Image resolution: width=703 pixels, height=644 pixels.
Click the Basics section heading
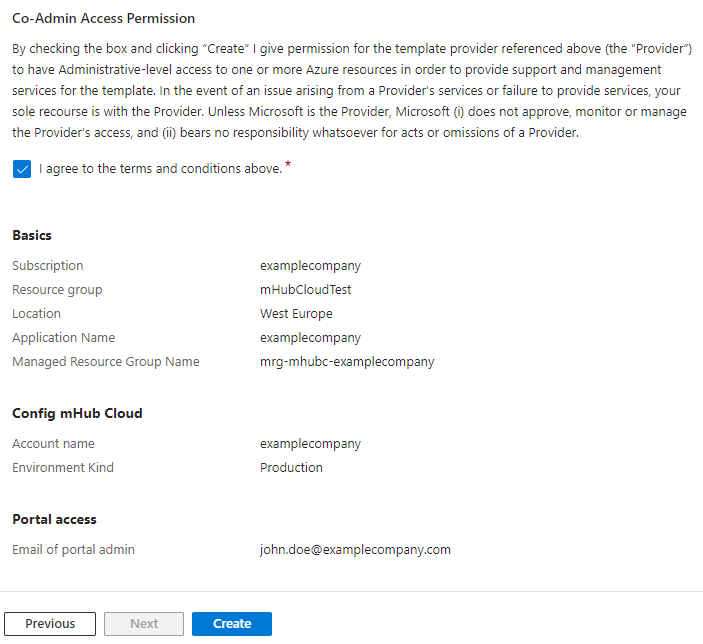pos(32,235)
